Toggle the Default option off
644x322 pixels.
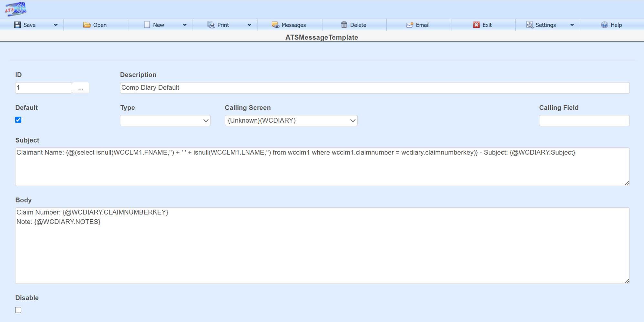click(18, 120)
